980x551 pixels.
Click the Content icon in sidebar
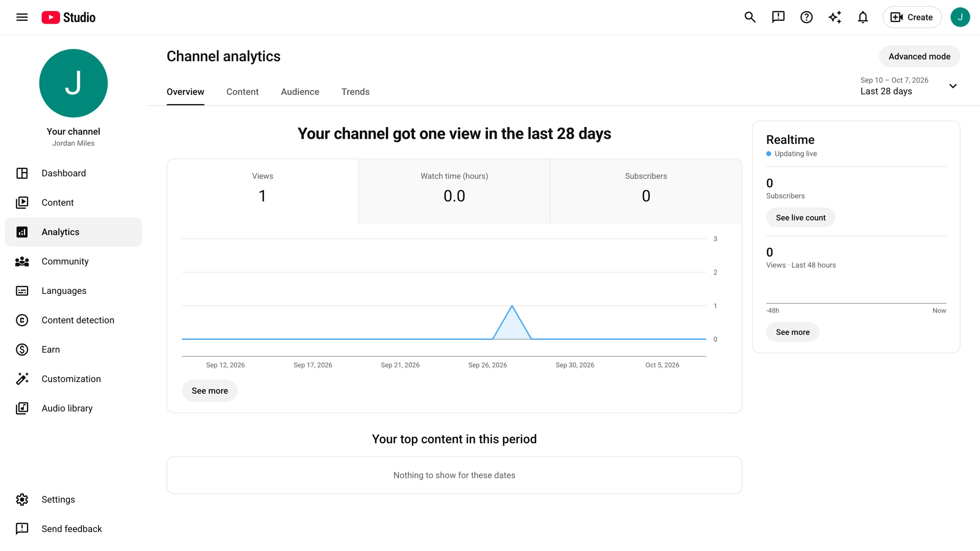22,203
